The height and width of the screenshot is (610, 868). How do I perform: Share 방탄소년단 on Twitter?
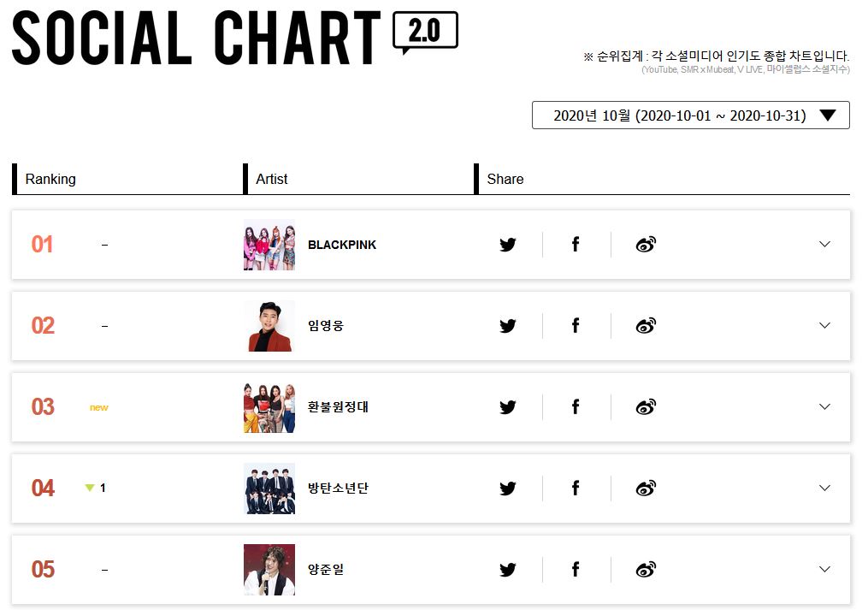point(508,489)
